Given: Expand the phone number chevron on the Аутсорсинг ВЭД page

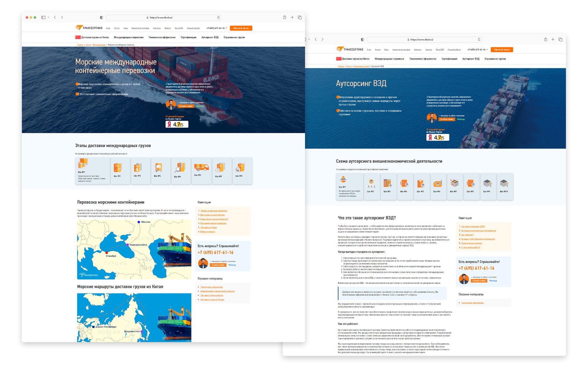Looking at the screenshot, I should [487, 49].
